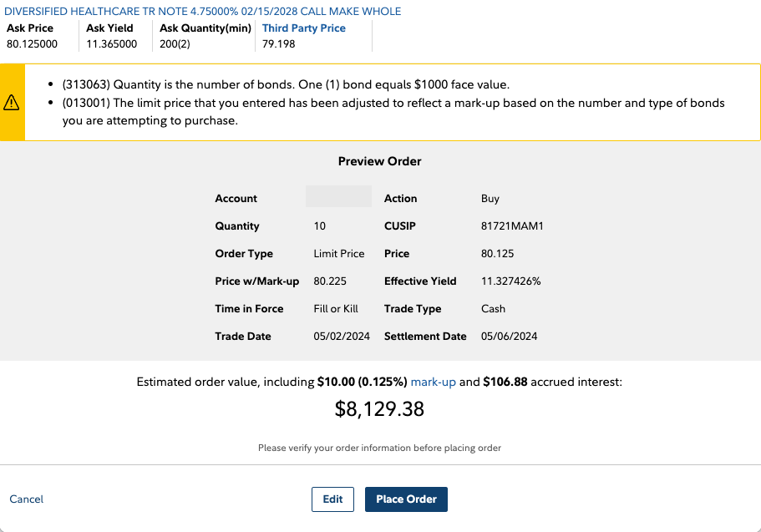Click the Order Type label

tap(244, 253)
